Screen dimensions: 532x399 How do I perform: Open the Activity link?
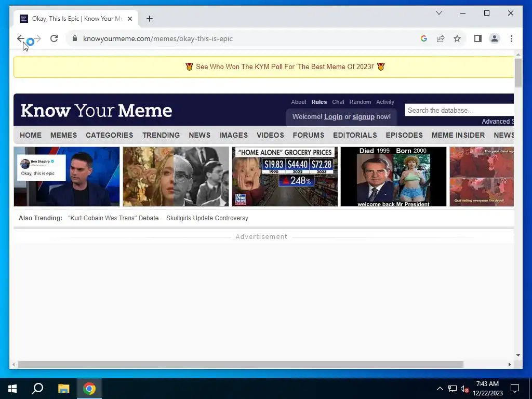[x=385, y=102]
